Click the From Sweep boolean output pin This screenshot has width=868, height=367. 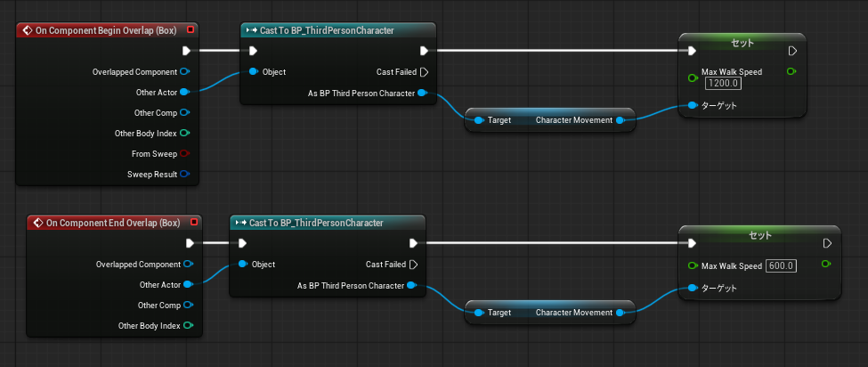(185, 153)
